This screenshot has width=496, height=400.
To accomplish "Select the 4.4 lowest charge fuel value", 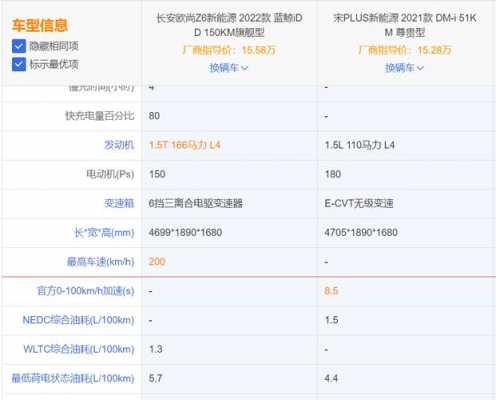I will [331, 378].
